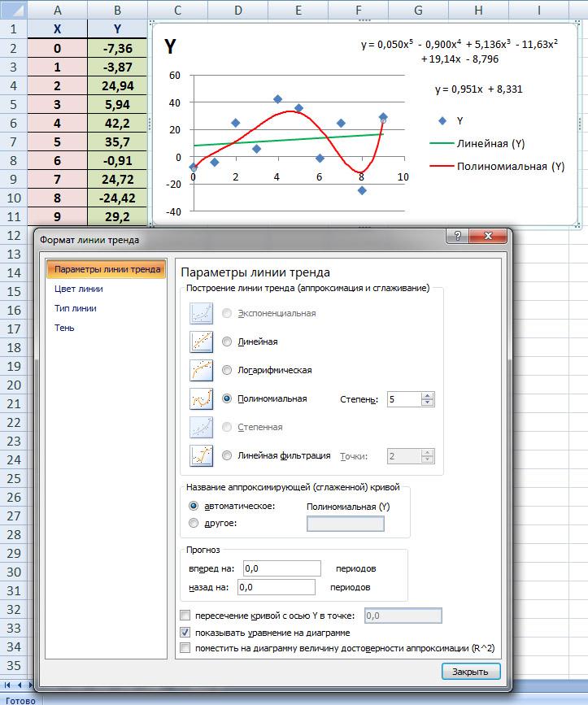Click the вперед на forecast field
Viewport: 588px width, 705px height.
click(282, 568)
